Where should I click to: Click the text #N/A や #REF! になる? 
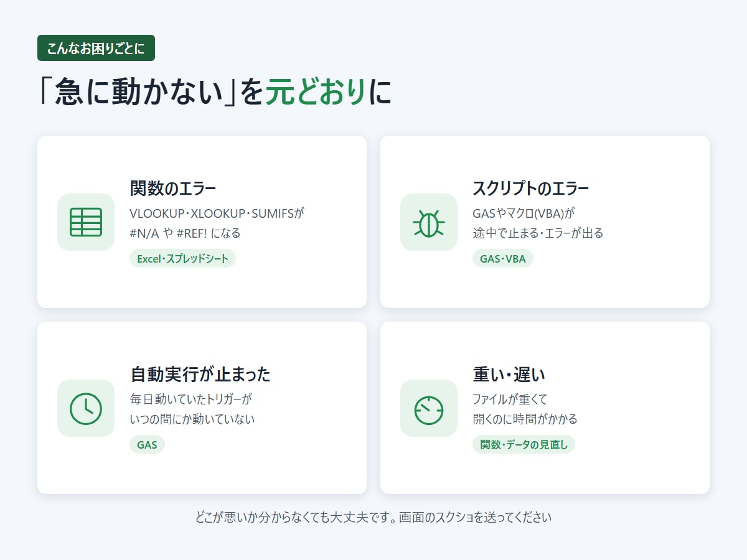(x=185, y=233)
